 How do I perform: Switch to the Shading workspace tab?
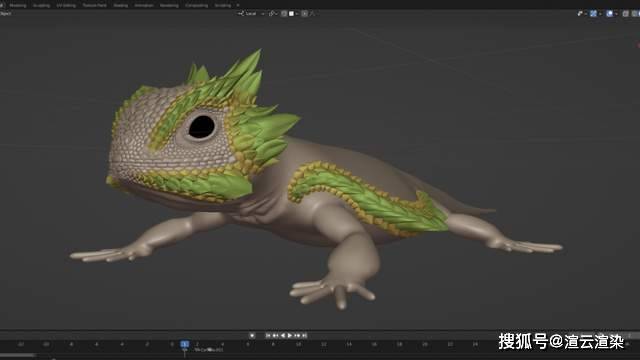120,5
